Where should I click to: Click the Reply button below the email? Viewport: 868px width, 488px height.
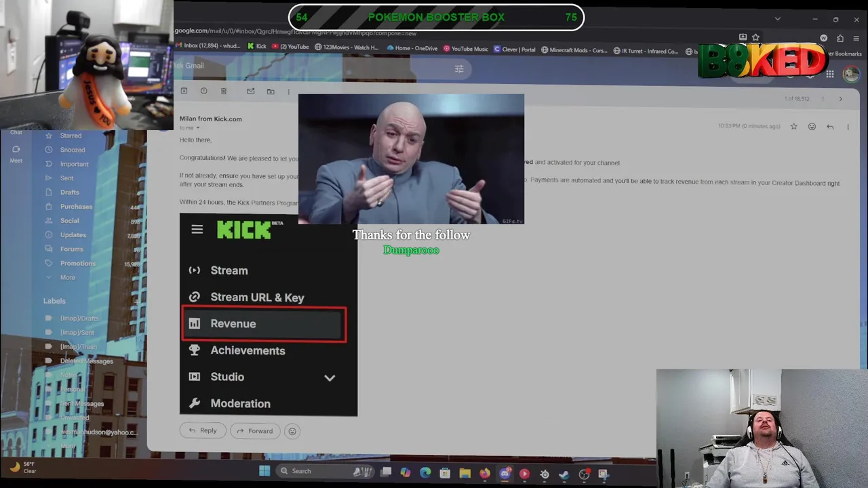tap(203, 430)
